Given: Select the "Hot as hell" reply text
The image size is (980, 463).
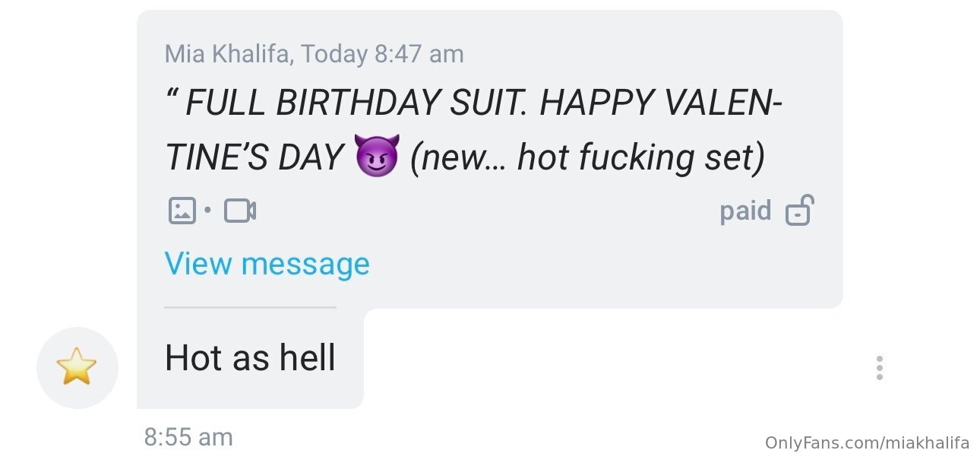Looking at the screenshot, I should coord(250,357).
